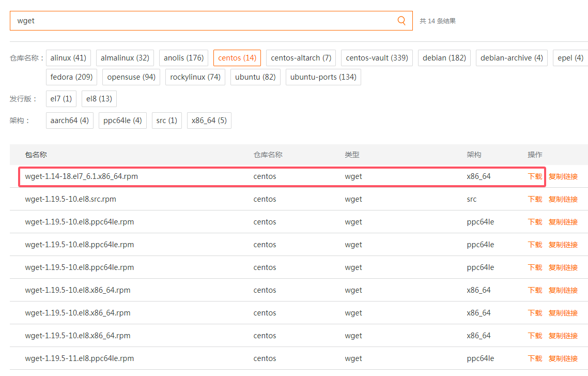Screen dimensions: 588x376
Task: Filter by alinux (41) repository
Action: (68, 58)
